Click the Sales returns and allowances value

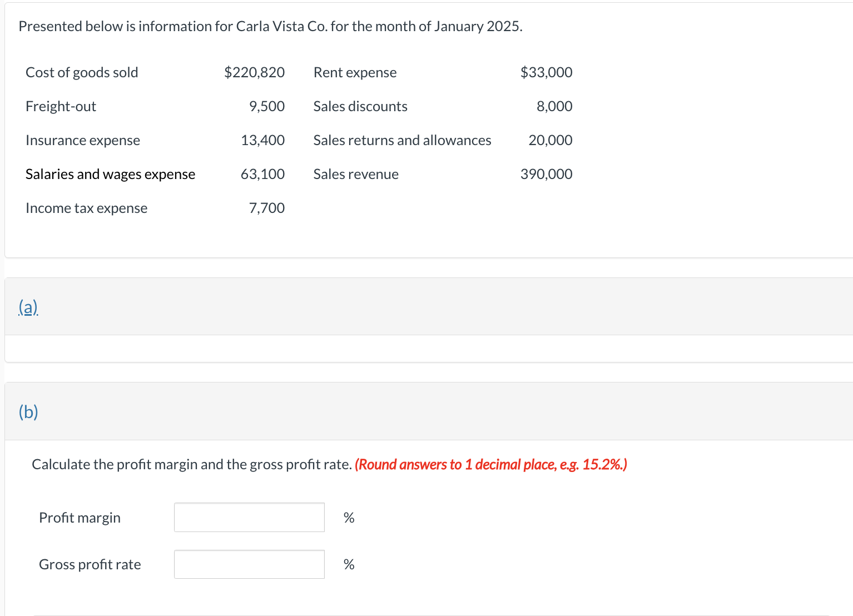pyautogui.click(x=550, y=140)
